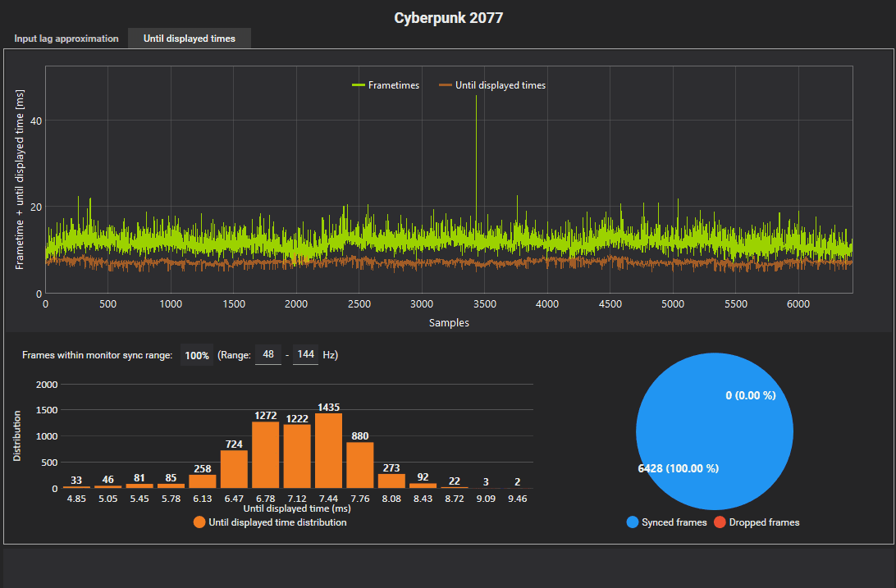Viewport: 896px width, 588px height.
Task: Click the 144 Hz range input field
Action: click(304, 354)
